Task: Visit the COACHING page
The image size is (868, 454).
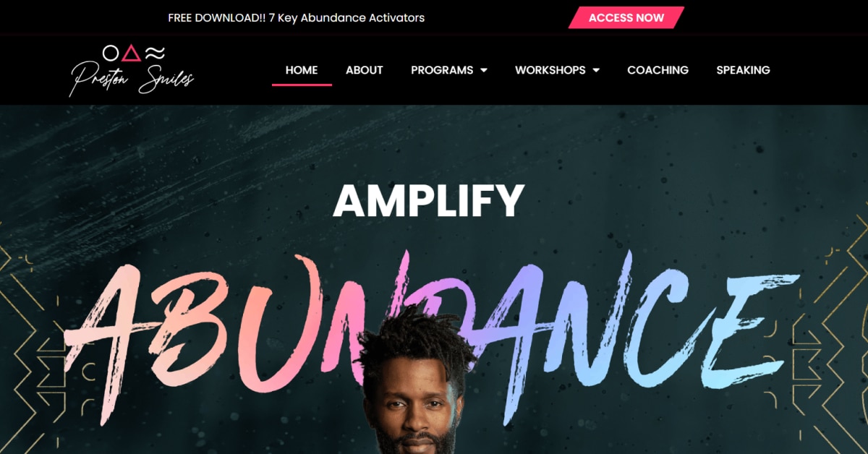Action: click(658, 70)
